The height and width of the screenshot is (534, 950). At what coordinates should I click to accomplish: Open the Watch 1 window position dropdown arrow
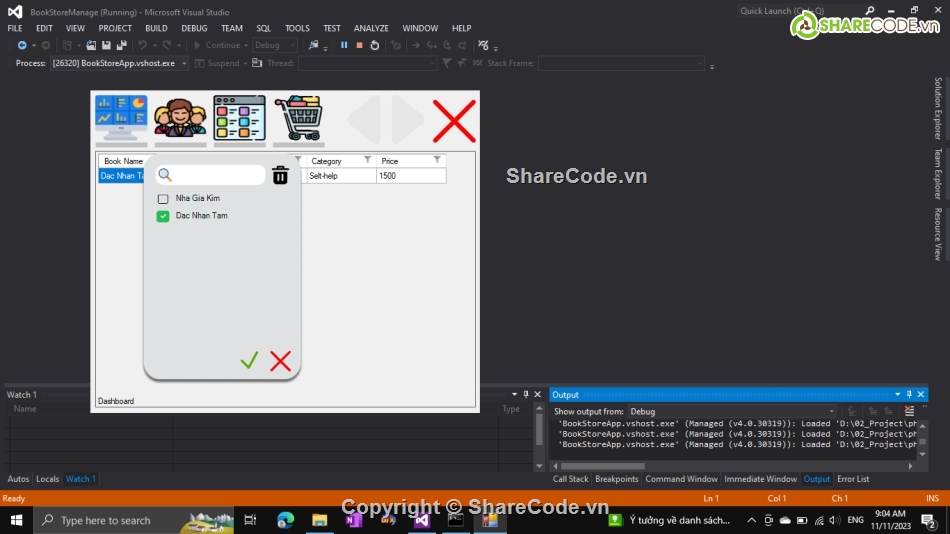pos(514,395)
